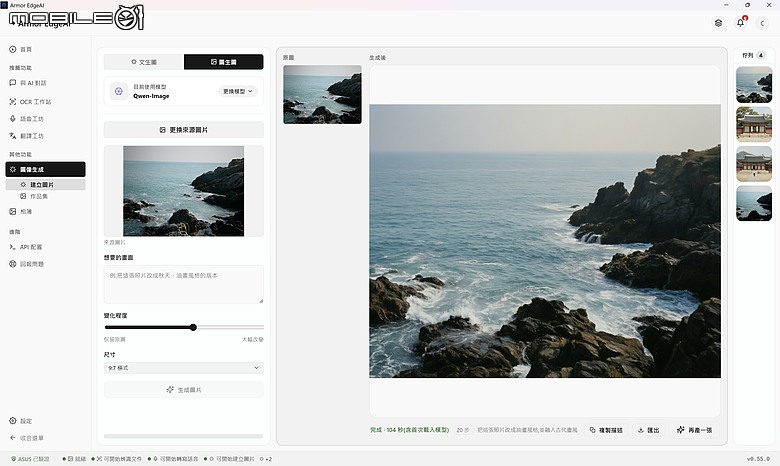Click the 更換來源圖片 button
780x466 pixels.
pyautogui.click(x=184, y=130)
